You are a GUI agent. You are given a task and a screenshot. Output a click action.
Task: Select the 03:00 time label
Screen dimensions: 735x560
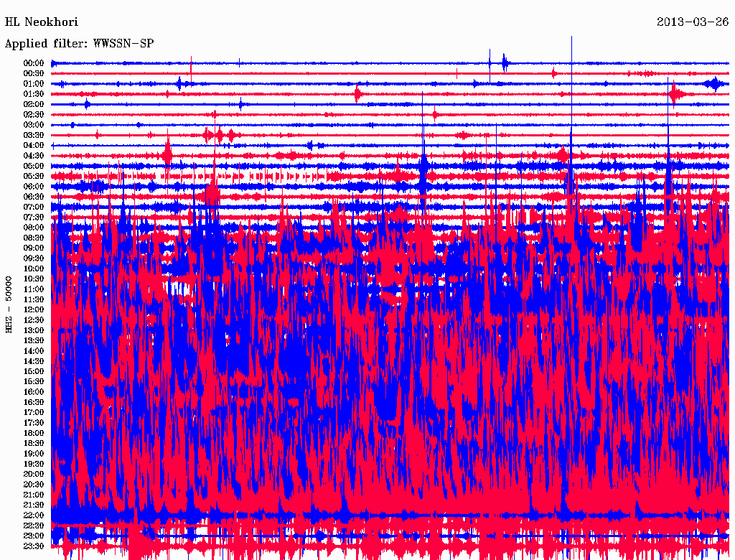click(x=34, y=125)
